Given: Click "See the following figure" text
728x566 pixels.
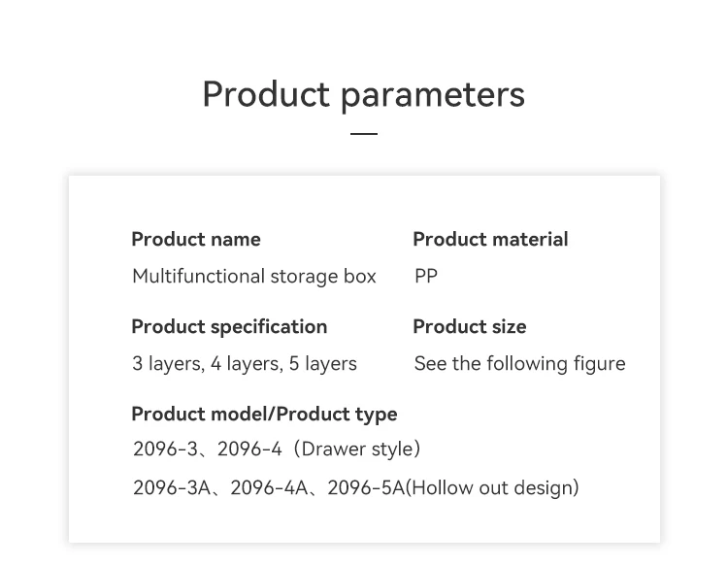Looking at the screenshot, I should coord(519,364).
